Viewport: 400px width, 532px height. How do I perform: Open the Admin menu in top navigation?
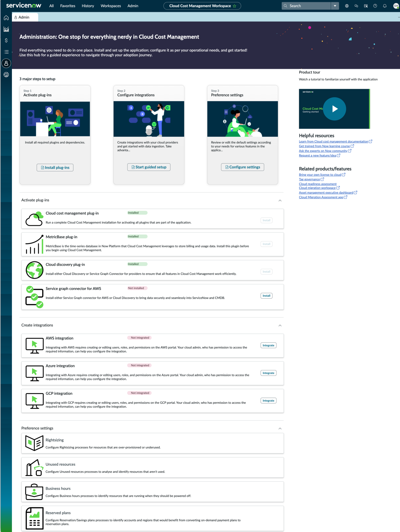coord(133,6)
